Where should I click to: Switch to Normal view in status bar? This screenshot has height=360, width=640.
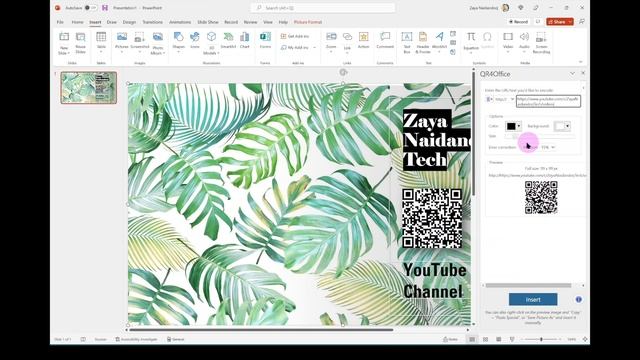click(472, 339)
